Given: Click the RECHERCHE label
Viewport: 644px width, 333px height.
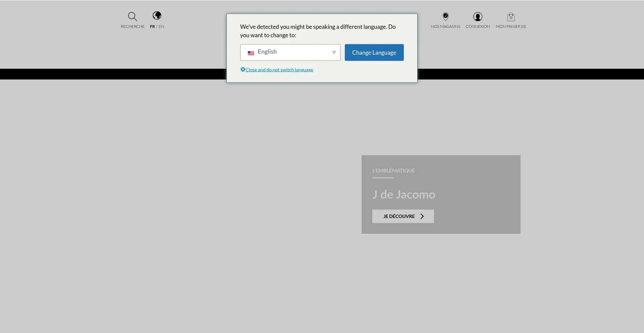Looking at the screenshot, I should click(132, 26).
